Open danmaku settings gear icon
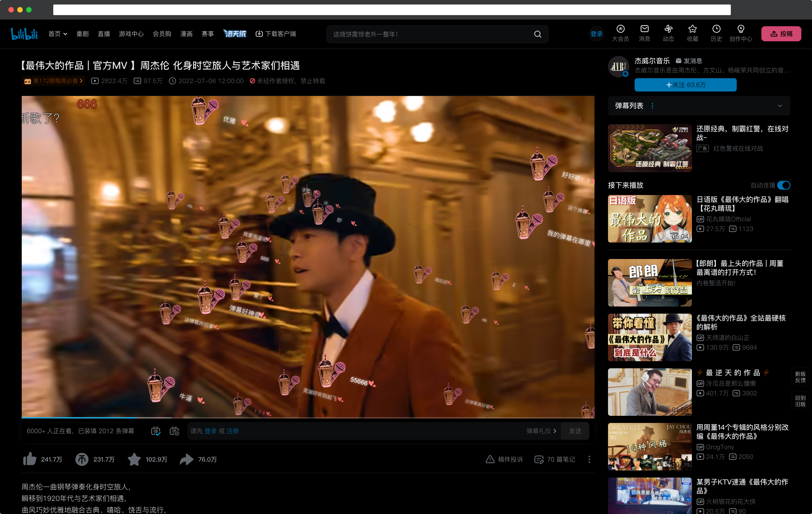812x514 pixels. [x=174, y=431]
